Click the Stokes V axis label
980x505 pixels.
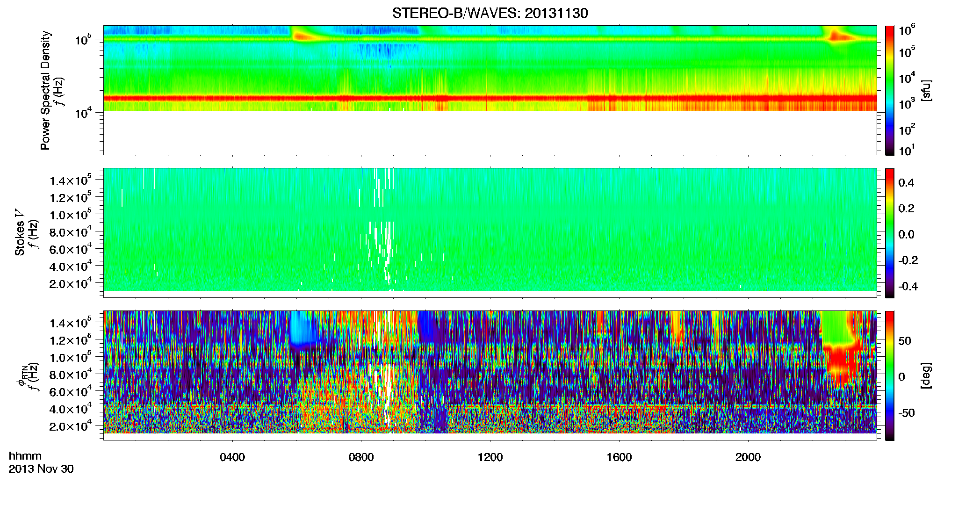pos(20,232)
